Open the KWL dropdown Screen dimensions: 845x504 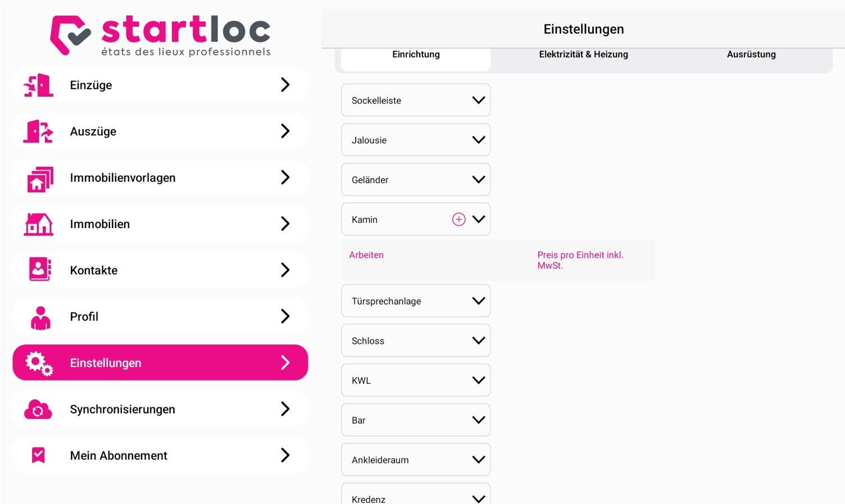click(x=416, y=380)
